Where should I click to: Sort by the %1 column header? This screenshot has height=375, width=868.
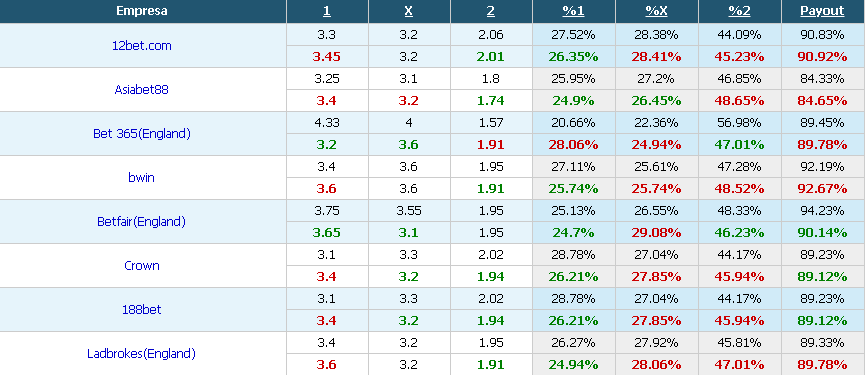tap(574, 11)
